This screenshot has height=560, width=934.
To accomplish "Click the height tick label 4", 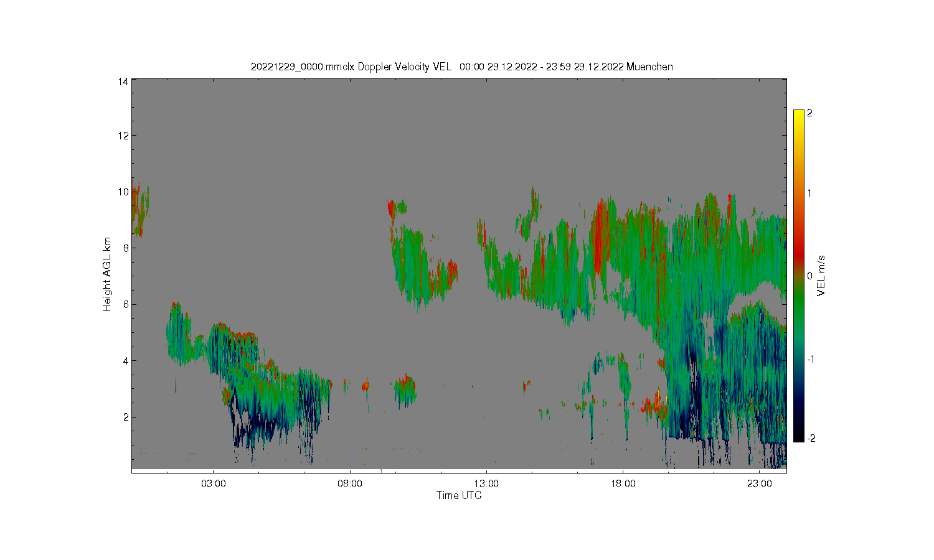I will (x=126, y=360).
